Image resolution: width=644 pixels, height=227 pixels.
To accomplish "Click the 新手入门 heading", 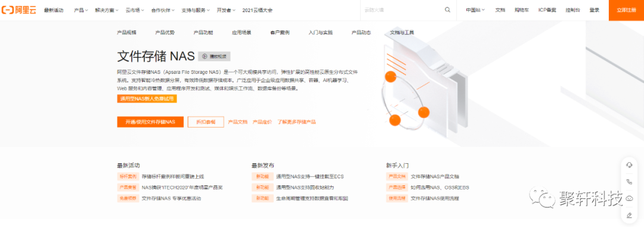I will point(398,166).
